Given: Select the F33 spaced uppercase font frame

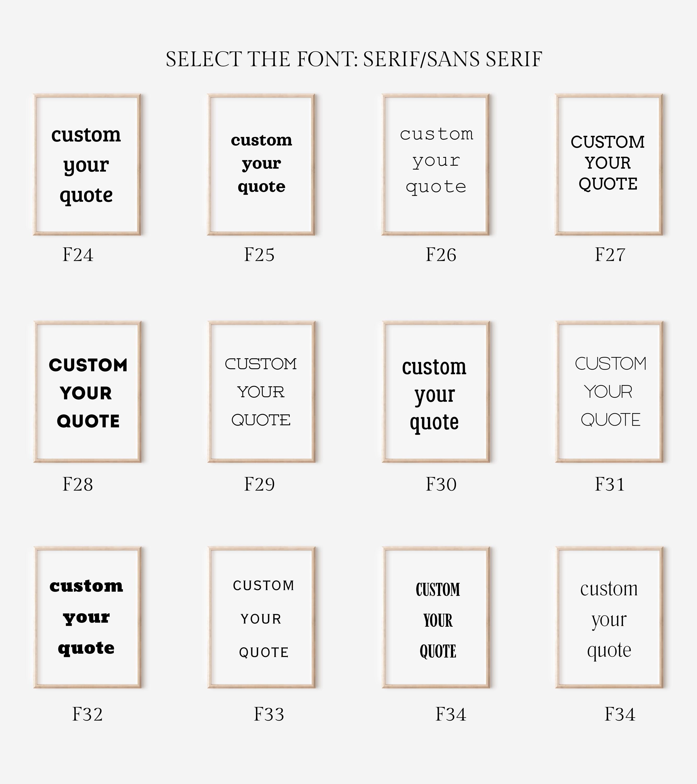Looking at the screenshot, I should coord(261,617).
